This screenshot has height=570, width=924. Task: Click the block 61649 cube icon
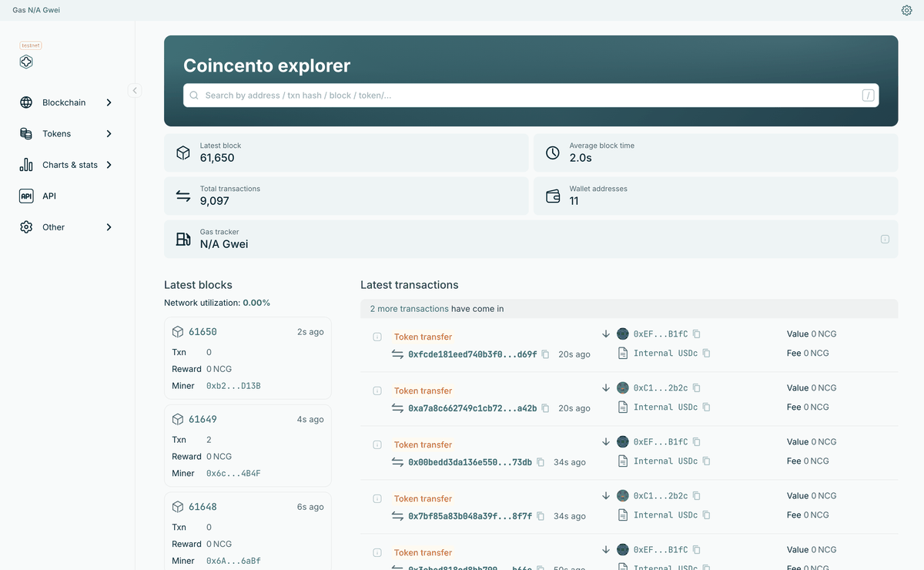[x=178, y=419]
